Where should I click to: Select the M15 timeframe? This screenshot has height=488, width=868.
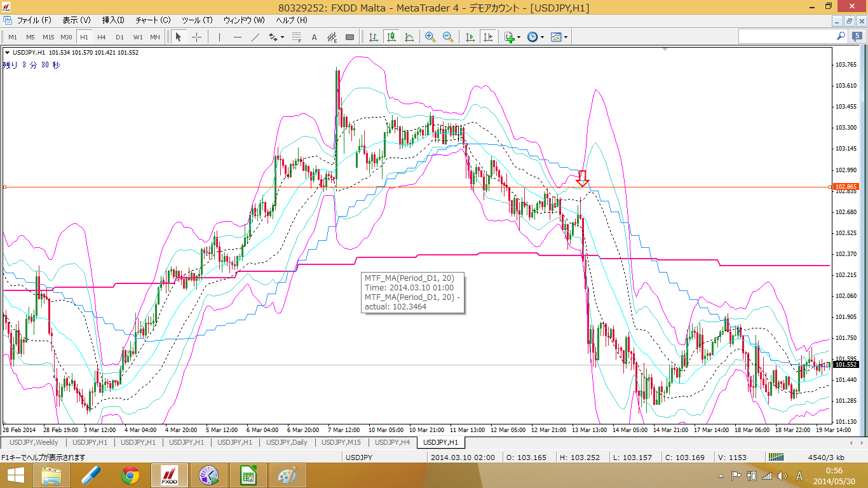[x=48, y=37]
